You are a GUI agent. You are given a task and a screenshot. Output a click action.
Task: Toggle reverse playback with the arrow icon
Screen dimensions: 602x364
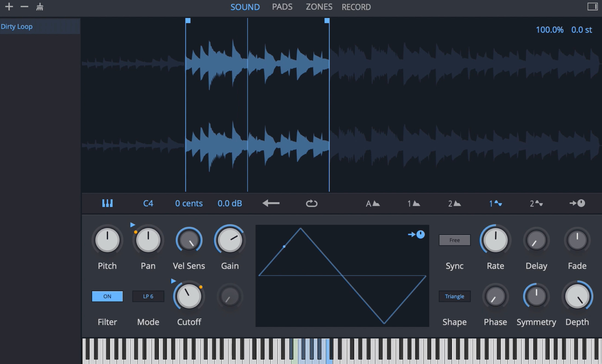coord(271,203)
